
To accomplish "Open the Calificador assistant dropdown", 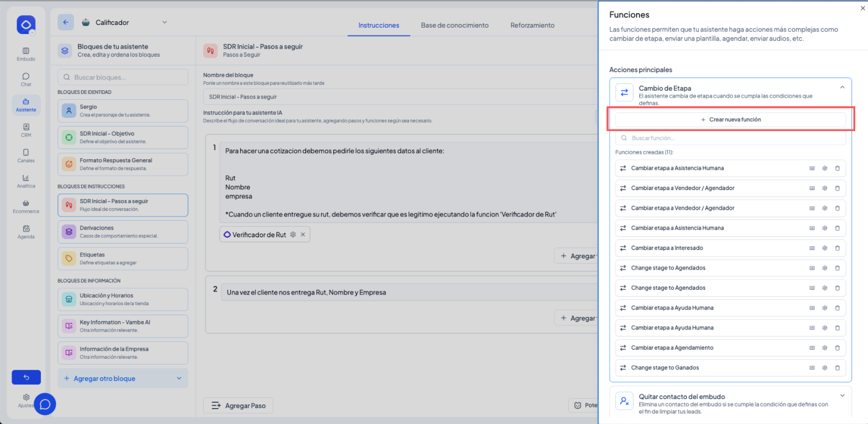I will coord(164,22).
